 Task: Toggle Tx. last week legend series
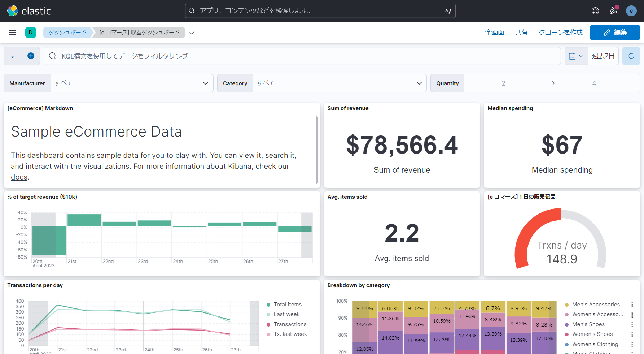point(290,334)
